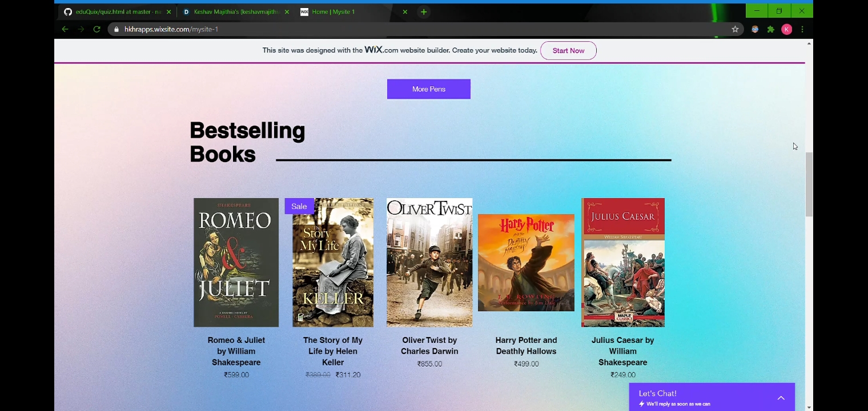Reload the page with refresh icon
868x411 pixels.
97,29
